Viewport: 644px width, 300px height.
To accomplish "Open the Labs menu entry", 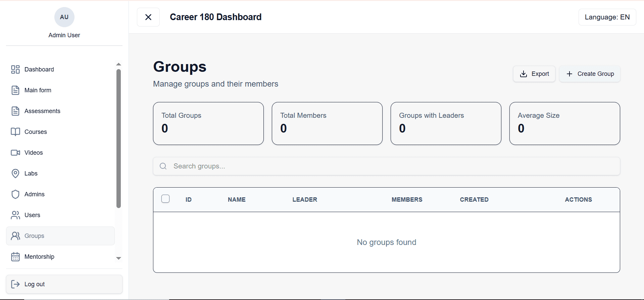I will pos(60,173).
